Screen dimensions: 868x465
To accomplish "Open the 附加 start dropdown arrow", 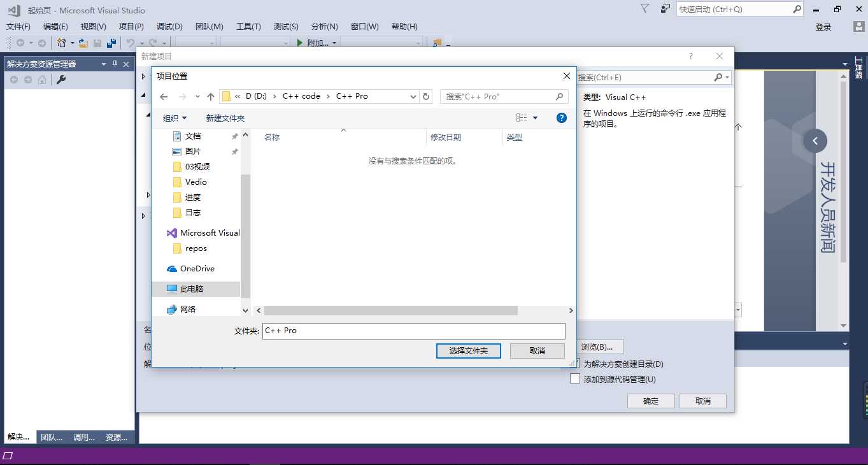I will (x=335, y=43).
